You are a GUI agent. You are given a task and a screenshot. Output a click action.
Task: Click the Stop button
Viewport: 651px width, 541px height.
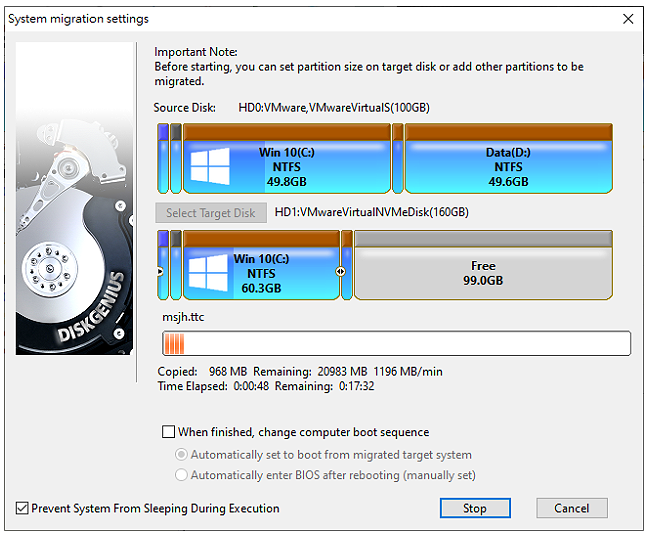(475, 508)
